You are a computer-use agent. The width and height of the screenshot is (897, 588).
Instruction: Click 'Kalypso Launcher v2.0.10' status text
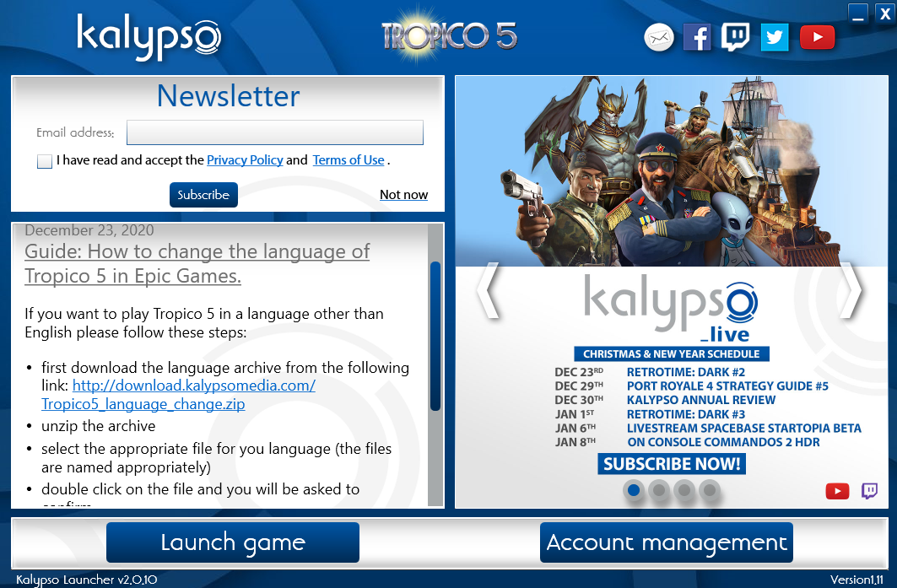click(86, 580)
